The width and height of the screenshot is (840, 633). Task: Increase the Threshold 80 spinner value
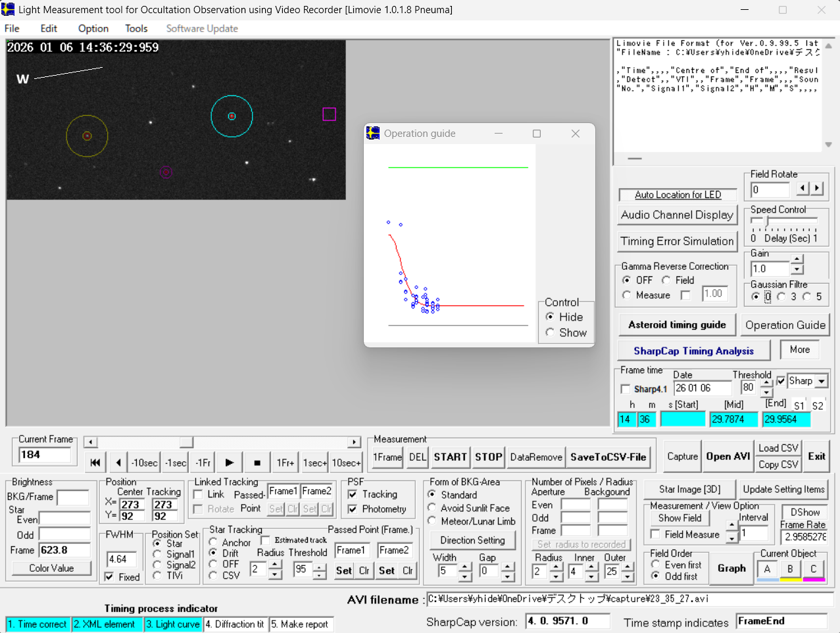[x=766, y=383]
